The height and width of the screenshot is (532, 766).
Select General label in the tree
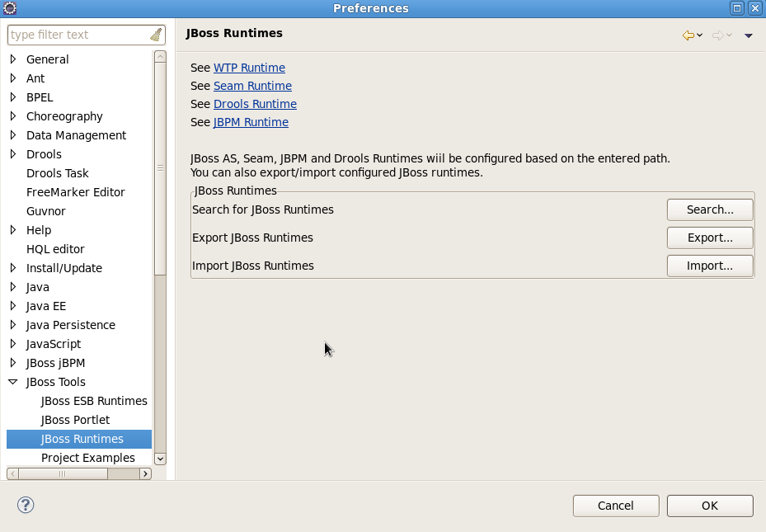tap(47, 59)
